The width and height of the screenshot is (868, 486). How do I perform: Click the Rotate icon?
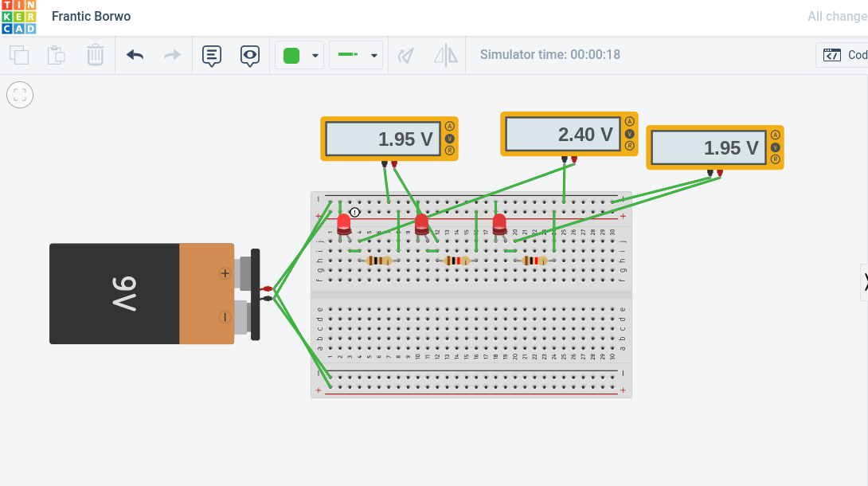(406, 55)
